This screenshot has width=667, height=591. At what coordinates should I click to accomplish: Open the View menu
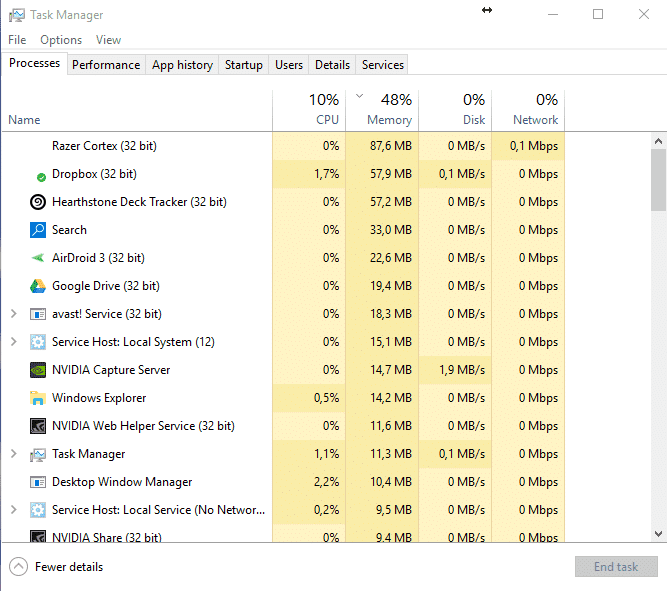[x=108, y=40]
